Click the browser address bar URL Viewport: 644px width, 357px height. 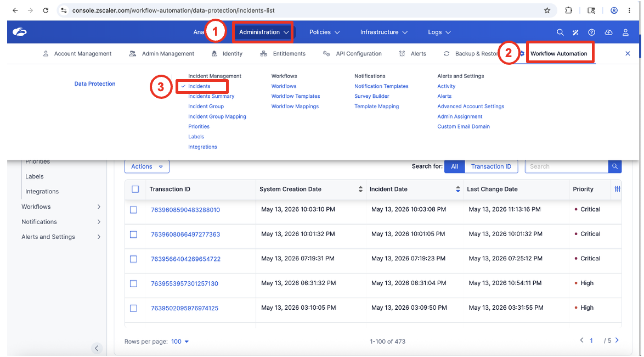pyautogui.click(x=173, y=10)
